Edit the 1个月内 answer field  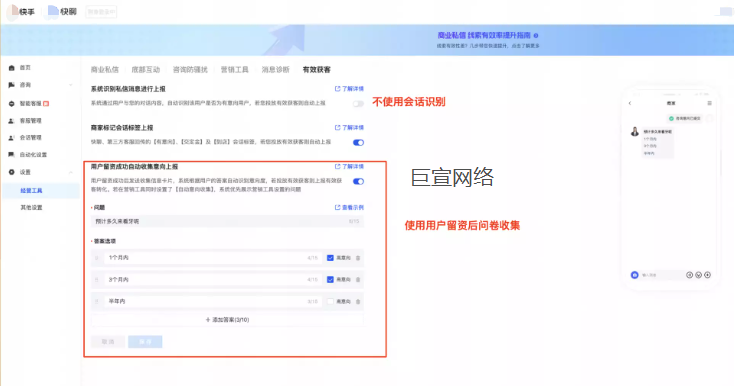(x=212, y=258)
